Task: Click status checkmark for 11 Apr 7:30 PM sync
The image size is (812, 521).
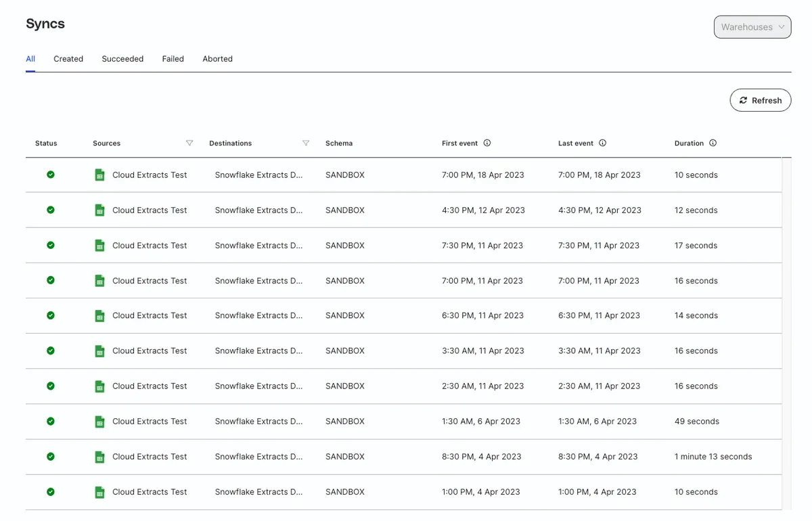Action: pos(50,245)
